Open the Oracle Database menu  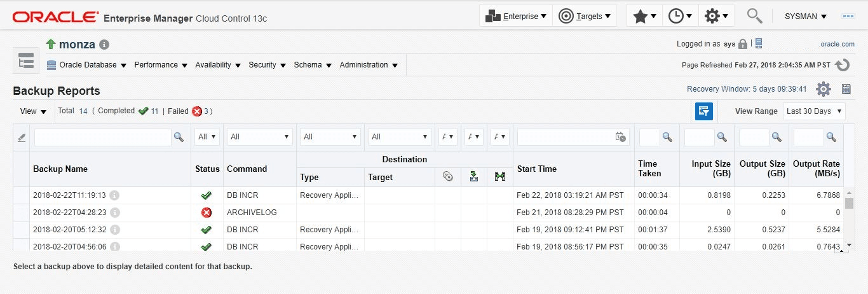pos(87,65)
